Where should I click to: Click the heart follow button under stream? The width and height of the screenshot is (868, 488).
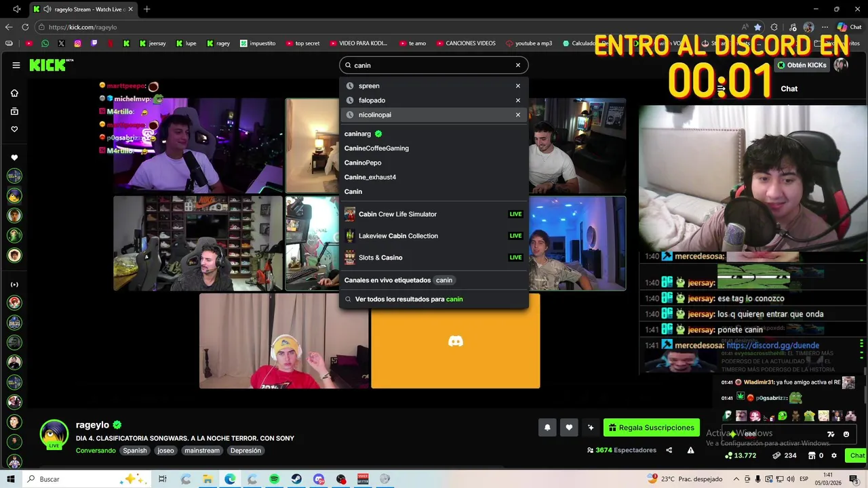pyautogui.click(x=569, y=428)
